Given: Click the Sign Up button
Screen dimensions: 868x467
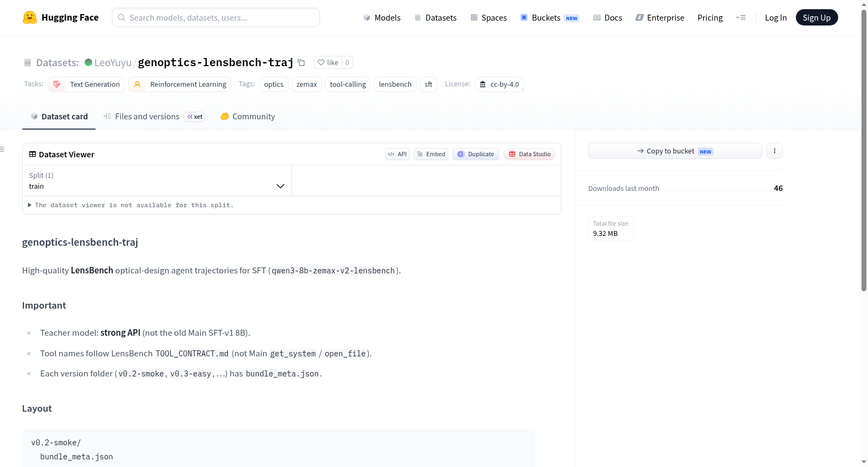Looking at the screenshot, I should coord(816,17).
